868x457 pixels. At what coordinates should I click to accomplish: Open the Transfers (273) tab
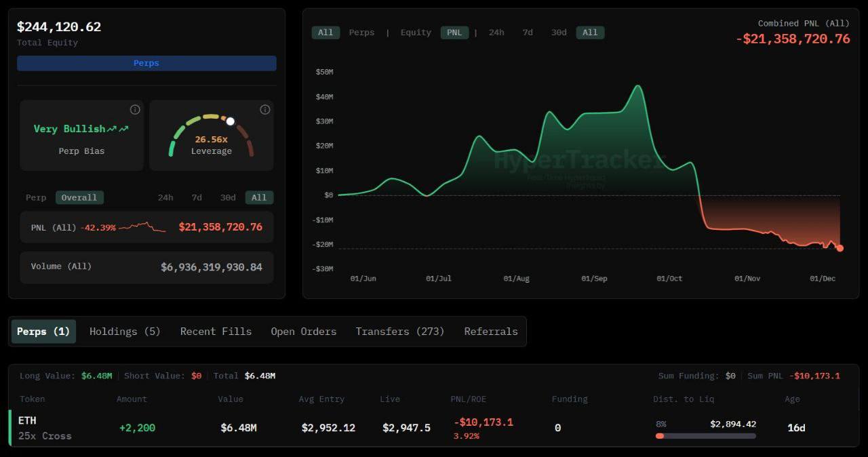coord(400,332)
